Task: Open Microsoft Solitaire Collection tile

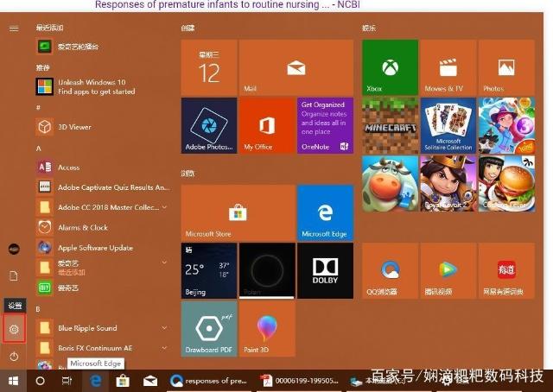Action: coord(448,125)
